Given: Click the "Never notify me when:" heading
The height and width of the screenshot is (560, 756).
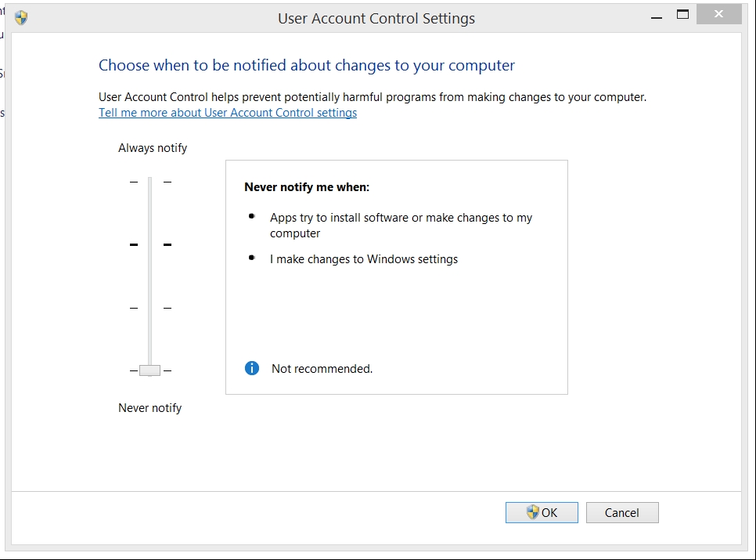Looking at the screenshot, I should click(307, 187).
